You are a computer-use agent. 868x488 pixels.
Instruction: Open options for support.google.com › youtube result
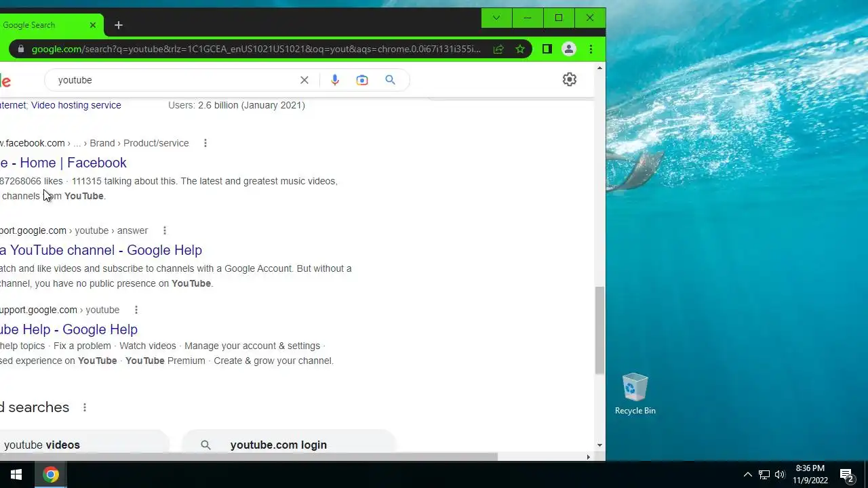(136, 310)
